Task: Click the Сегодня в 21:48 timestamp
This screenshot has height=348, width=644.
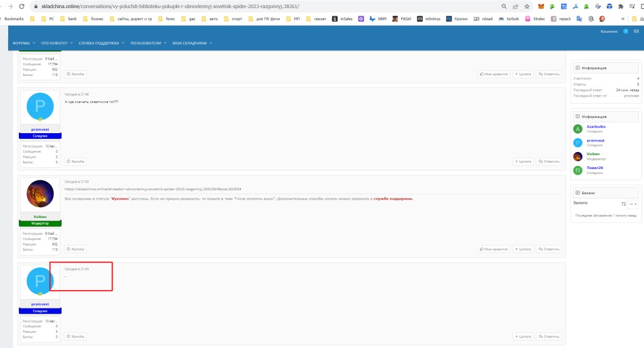Action: 76,94
